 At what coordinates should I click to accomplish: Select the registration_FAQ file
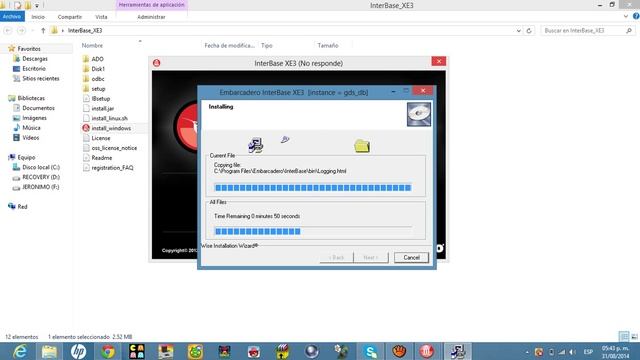(x=112, y=168)
